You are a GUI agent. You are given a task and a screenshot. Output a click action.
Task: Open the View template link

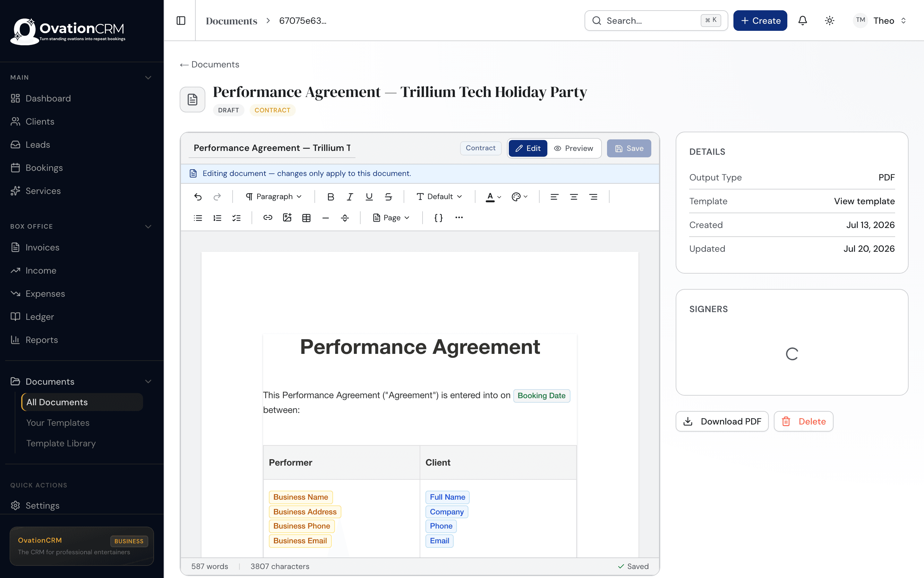click(x=864, y=201)
